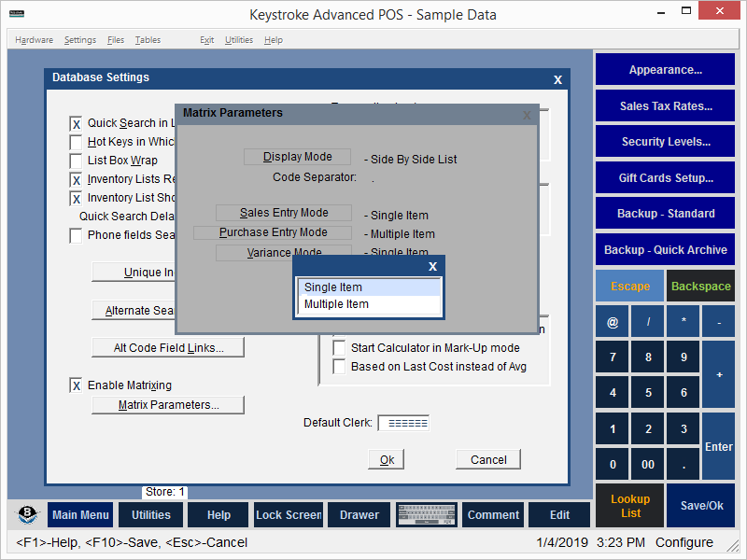This screenshot has height=560, width=747.
Task: Open the Help menu in menu bar
Action: 274,40
